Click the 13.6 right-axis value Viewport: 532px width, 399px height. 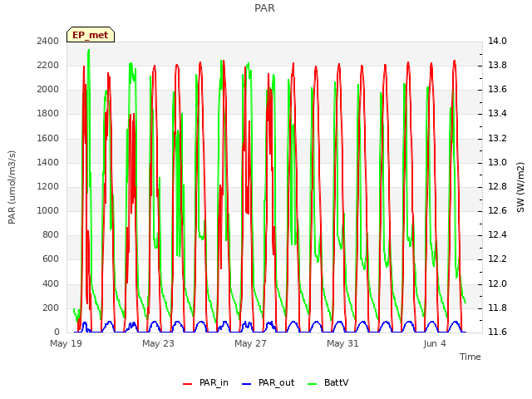(x=497, y=89)
